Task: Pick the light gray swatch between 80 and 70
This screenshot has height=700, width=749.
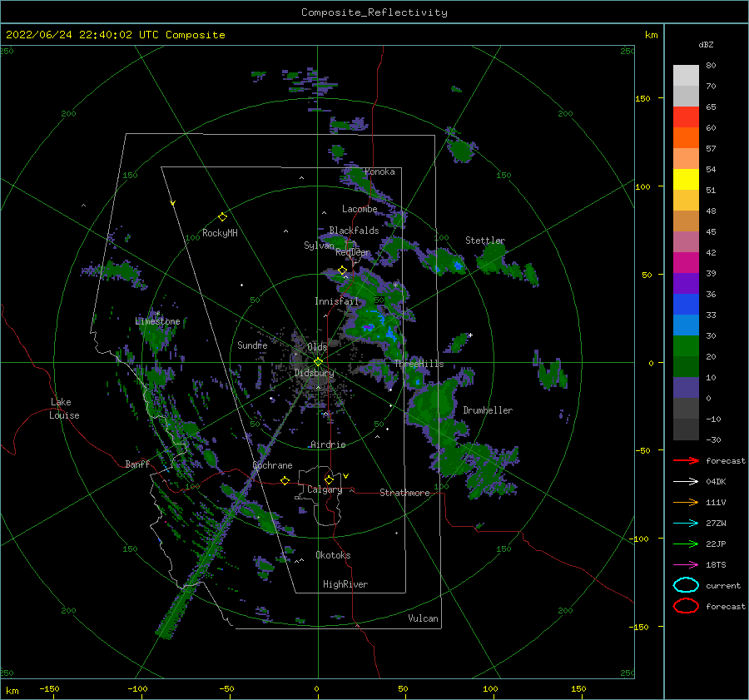Action: 686,76
